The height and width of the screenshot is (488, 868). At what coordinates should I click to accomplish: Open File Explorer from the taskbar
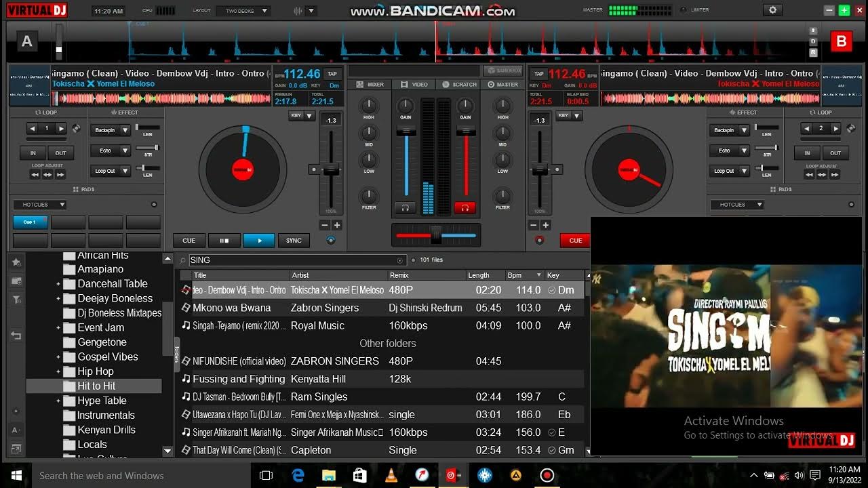coord(329,475)
